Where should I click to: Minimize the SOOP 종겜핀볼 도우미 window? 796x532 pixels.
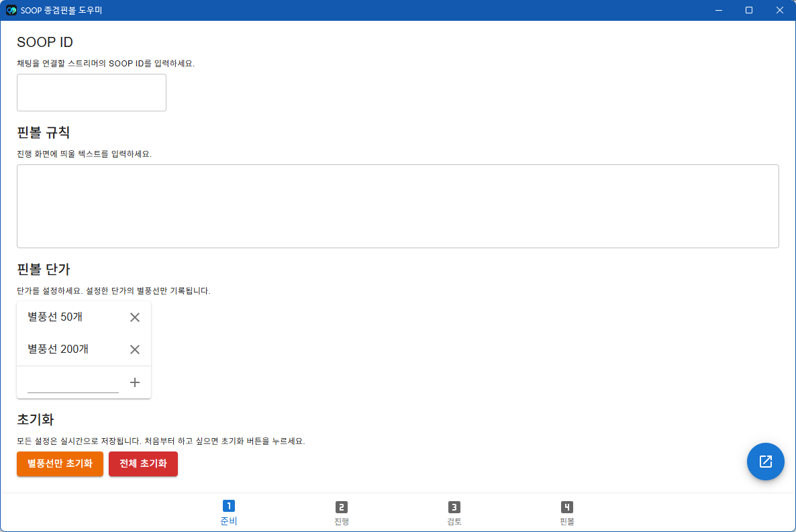718,10
